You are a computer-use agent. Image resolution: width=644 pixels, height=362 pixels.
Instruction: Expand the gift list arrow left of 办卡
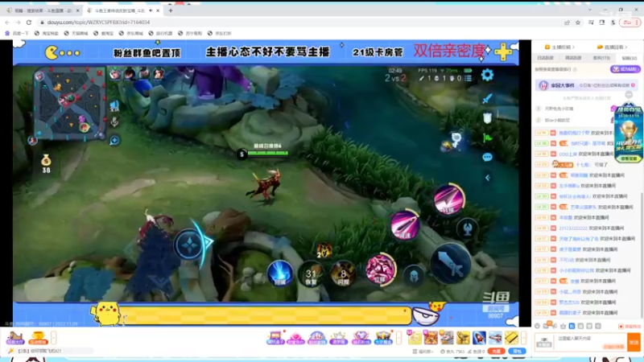click(398, 338)
